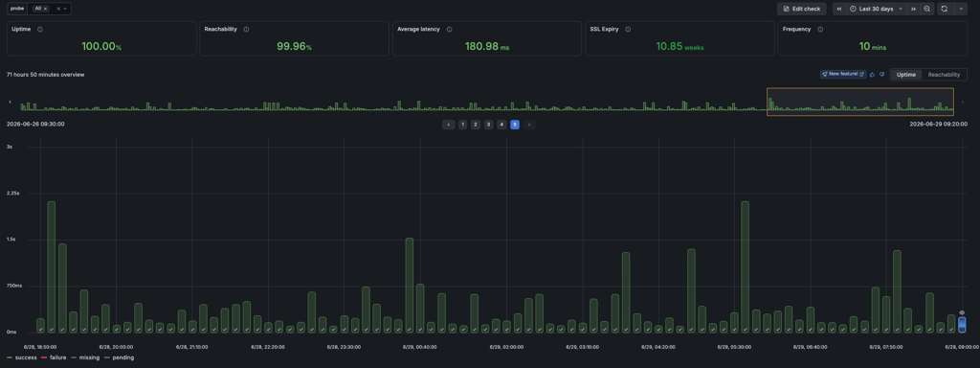Select current page 5
This screenshot has width=980, height=368.
pyautogui.click(x=514, y=125)
